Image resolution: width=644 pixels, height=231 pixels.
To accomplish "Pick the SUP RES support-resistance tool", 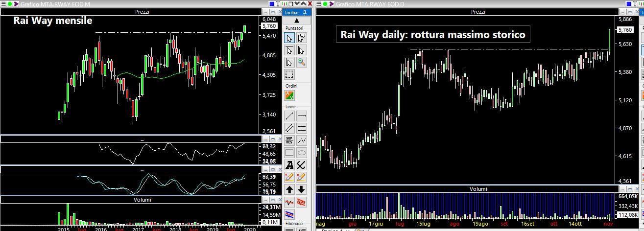I will [289, 140].
